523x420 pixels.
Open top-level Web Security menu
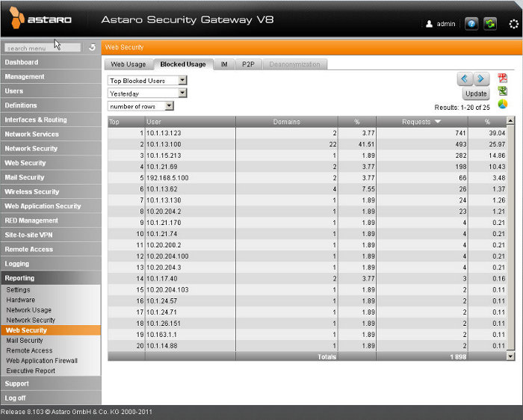coord(51,163)
